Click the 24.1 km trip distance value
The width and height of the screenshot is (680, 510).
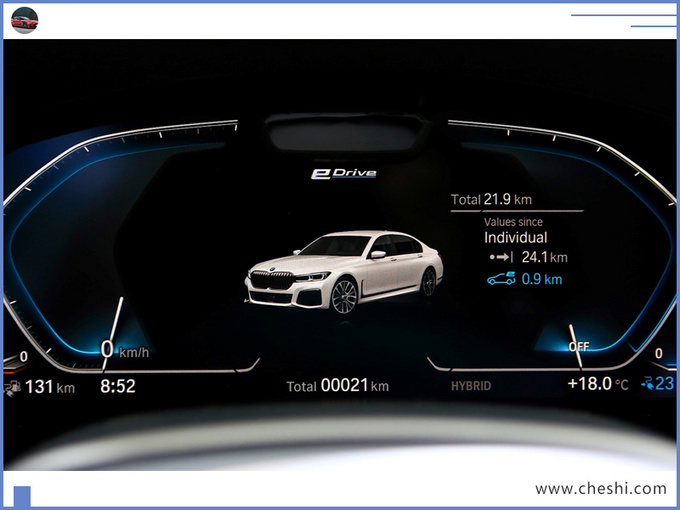(544, 258)
